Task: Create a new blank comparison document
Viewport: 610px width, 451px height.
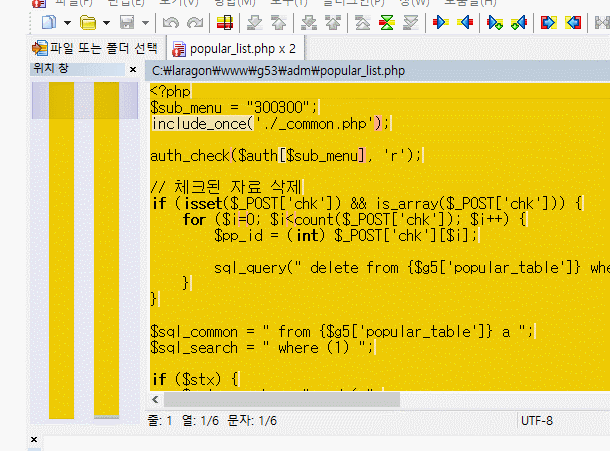Action: point(49,23)
